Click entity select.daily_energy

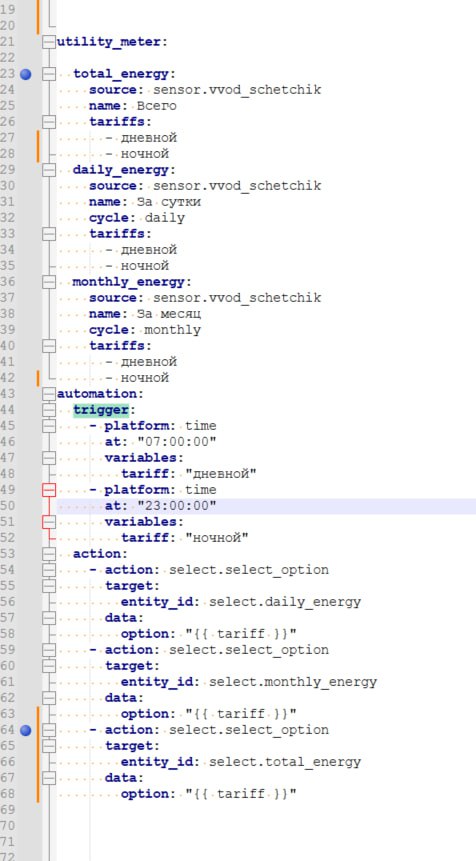(x=285, y=602)
